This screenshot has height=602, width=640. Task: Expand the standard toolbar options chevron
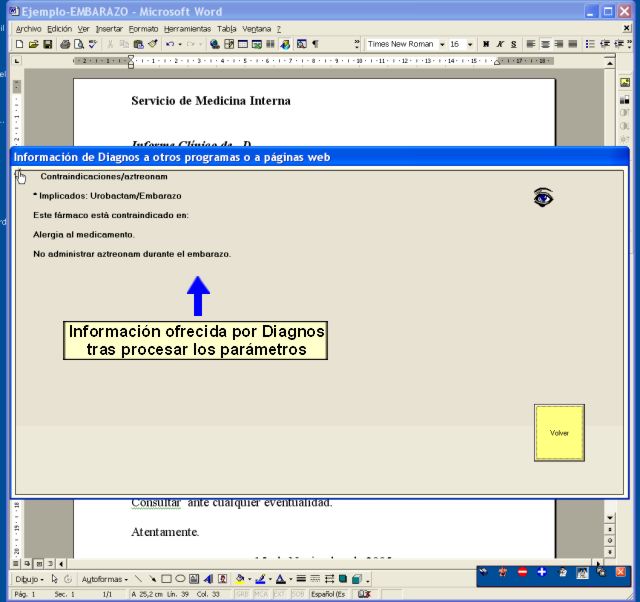[357, 44]
